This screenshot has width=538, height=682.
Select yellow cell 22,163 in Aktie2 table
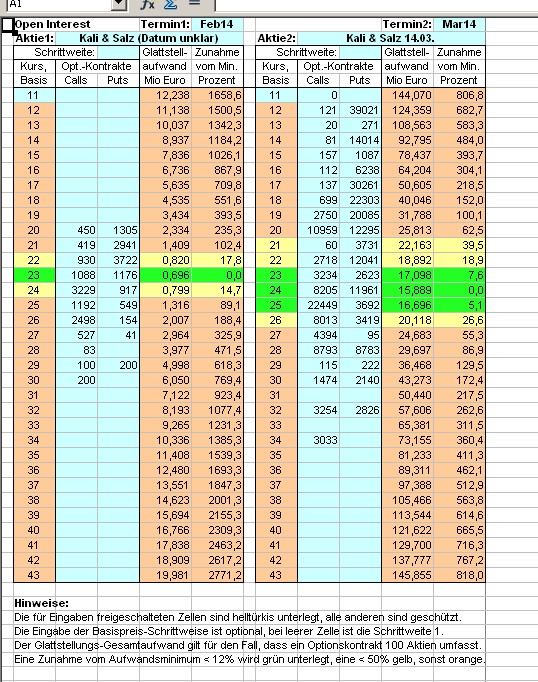click(408, 245)
